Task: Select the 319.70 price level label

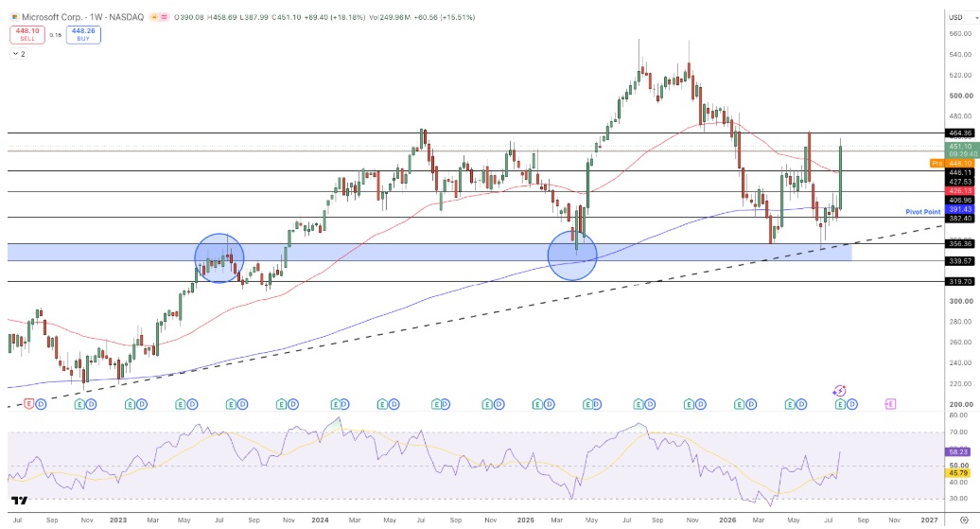Action: [959, 282]
